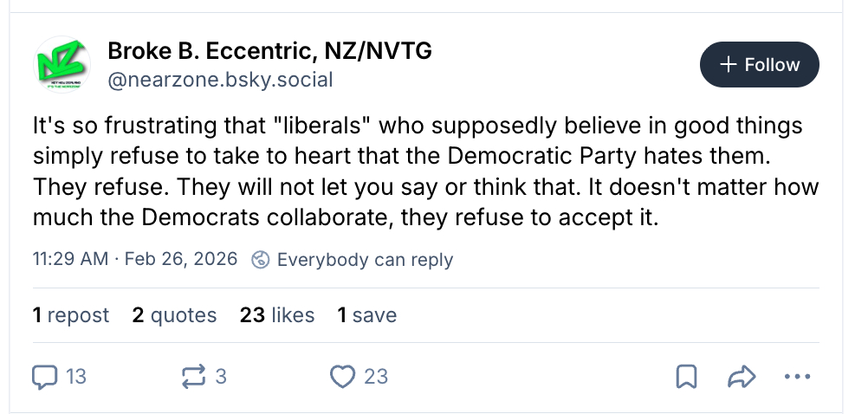Click the speech bubble reply icon
The width and height of the screenshot is (868, 414).
pyautogui.click(x=45, y=376)
